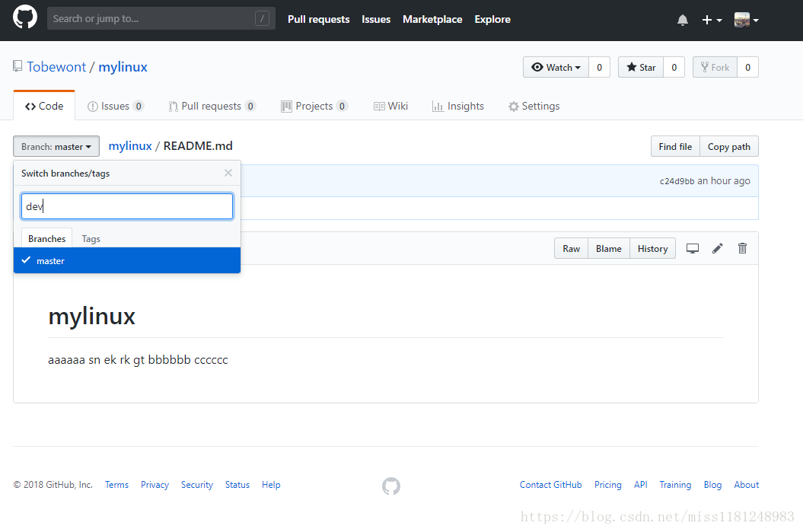
Task: Edit this file with pencil icon
Action: pos(718,248)
